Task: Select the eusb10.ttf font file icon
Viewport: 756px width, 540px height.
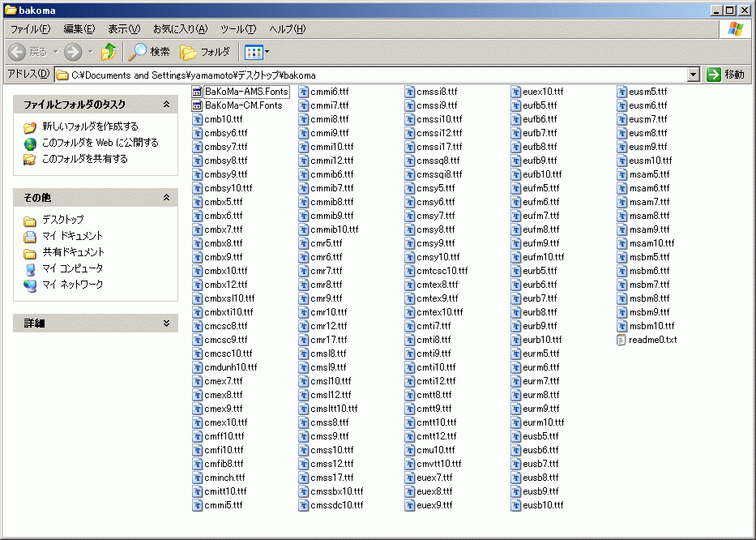Action: (515, 505)
